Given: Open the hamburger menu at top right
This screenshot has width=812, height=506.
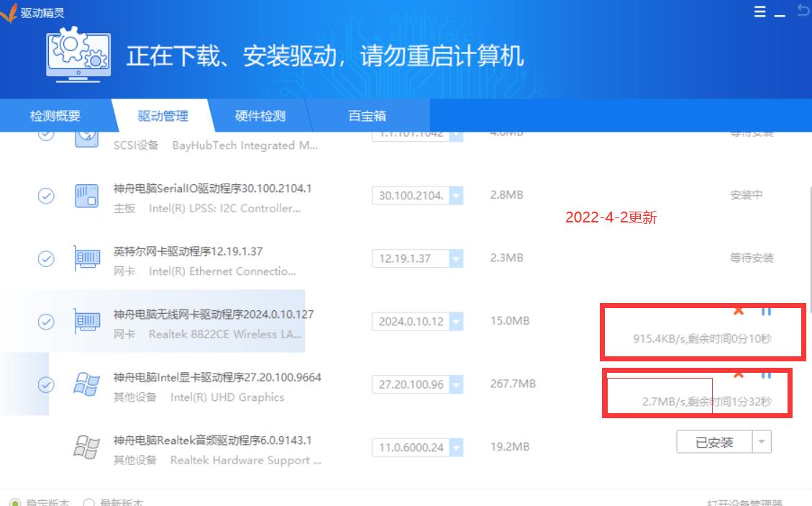Looking at the screenshot, I should point(759,11).
